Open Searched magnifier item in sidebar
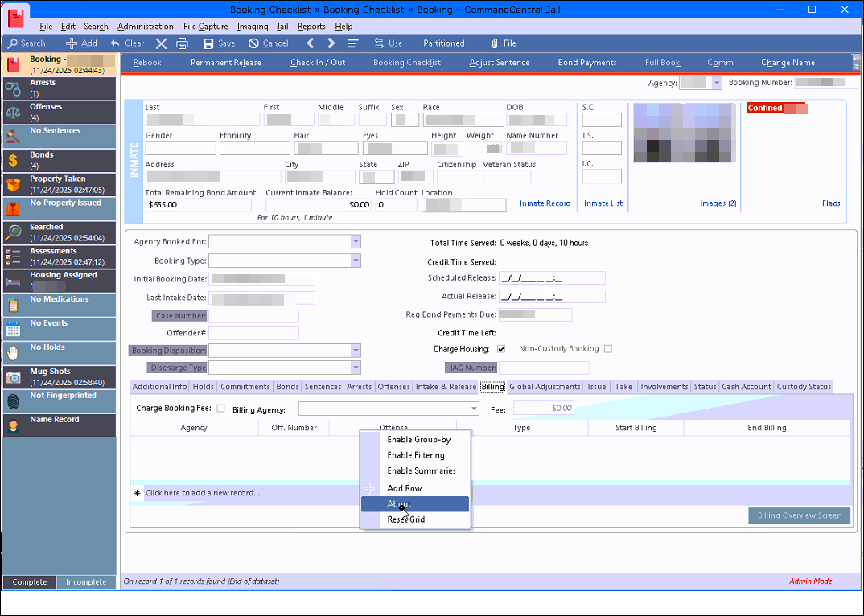The image size is (864, 616). pos(60,232)
